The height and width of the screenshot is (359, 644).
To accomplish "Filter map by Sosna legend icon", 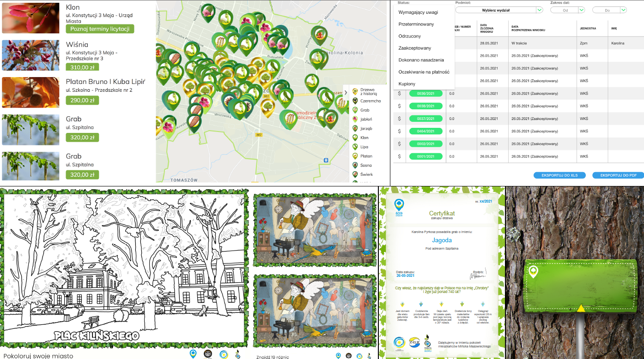I will [355, 165].
